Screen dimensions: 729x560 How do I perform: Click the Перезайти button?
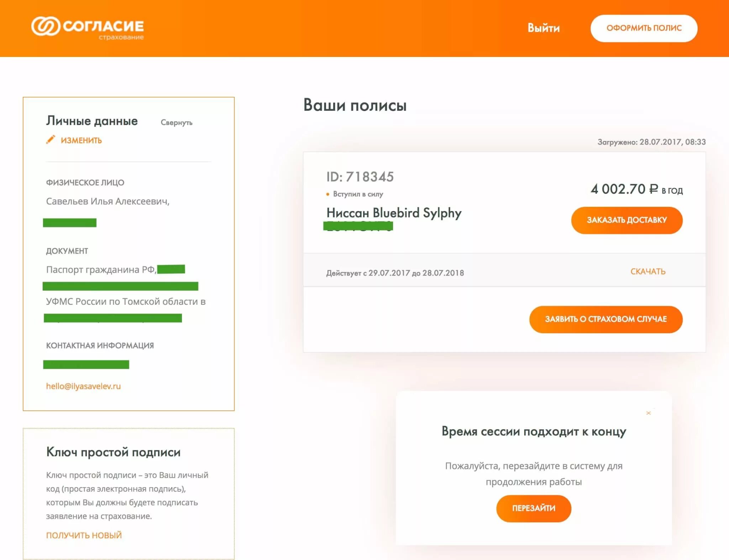(x=534, y=508)
